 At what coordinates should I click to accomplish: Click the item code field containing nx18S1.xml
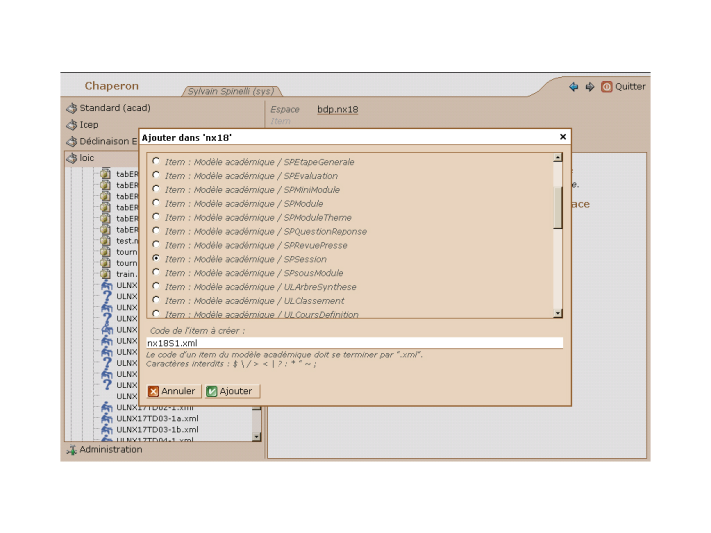point(355,343)
